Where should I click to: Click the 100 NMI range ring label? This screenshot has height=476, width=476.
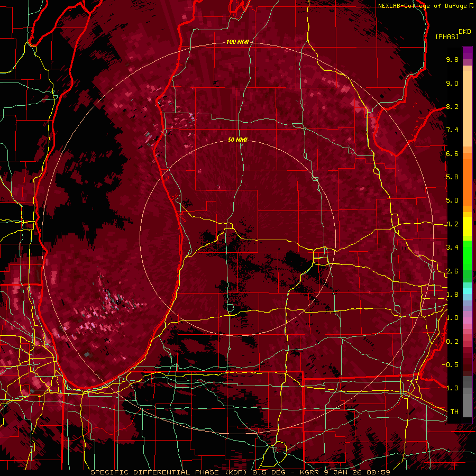coord(237,42)
